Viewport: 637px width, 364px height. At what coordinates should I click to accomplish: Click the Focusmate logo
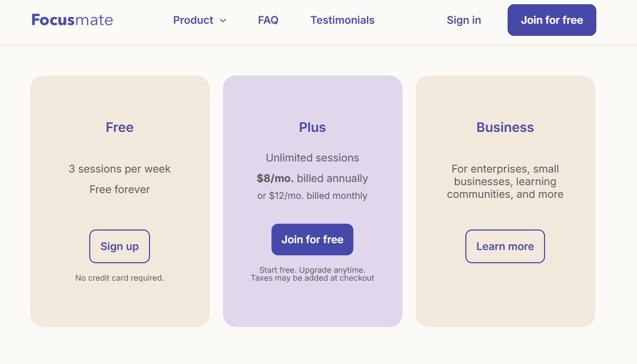tap(72, 20)
